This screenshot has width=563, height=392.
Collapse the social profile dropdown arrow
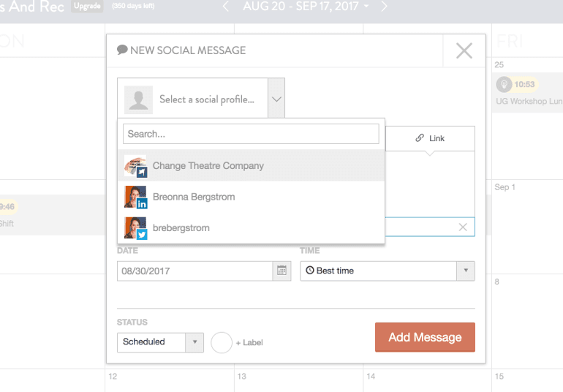point(276,99)
